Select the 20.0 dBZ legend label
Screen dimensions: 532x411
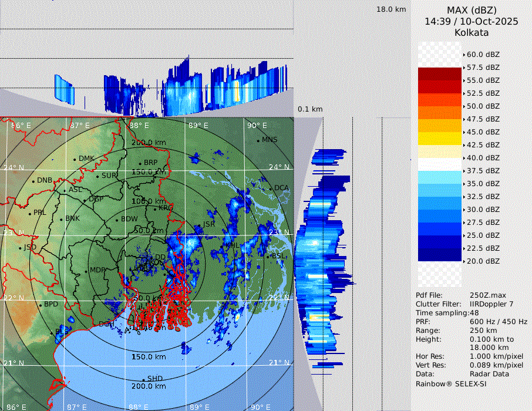click(483, 261)
